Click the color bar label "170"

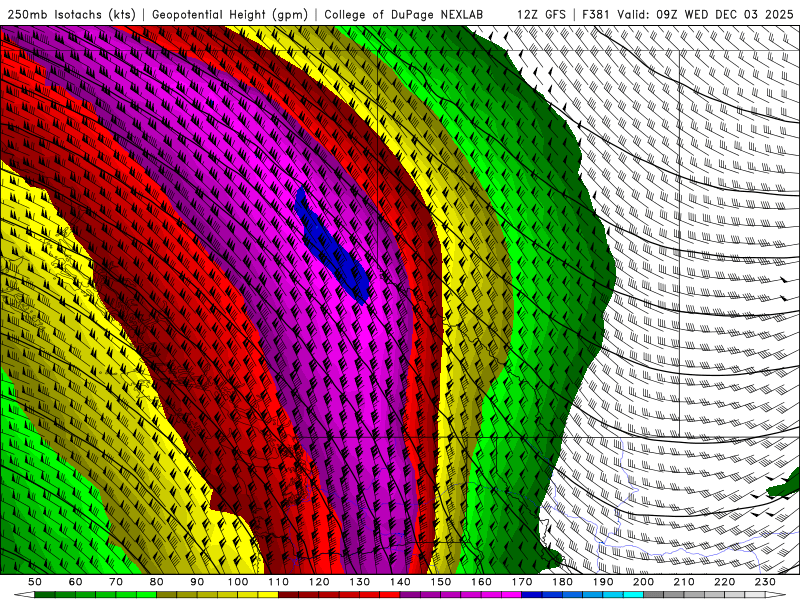[522, 582]
